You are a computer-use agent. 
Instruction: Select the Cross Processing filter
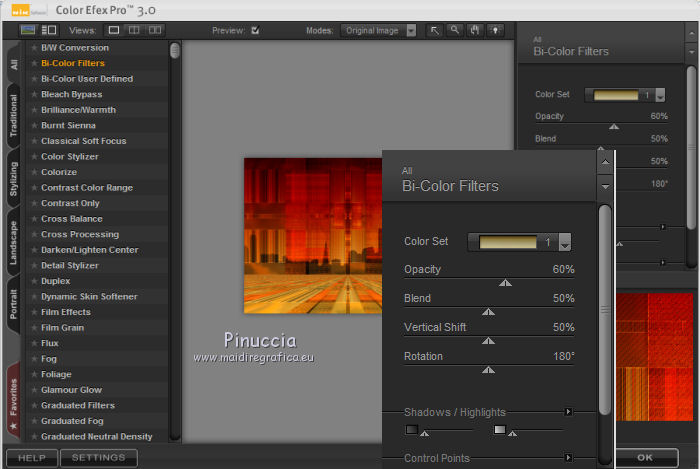[80, 234]
